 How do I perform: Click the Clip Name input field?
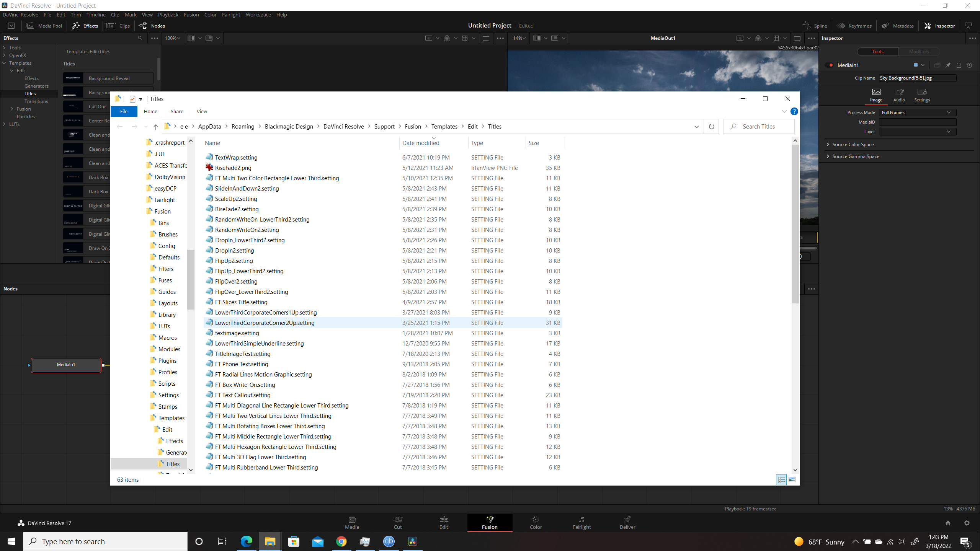coord(917,78)
